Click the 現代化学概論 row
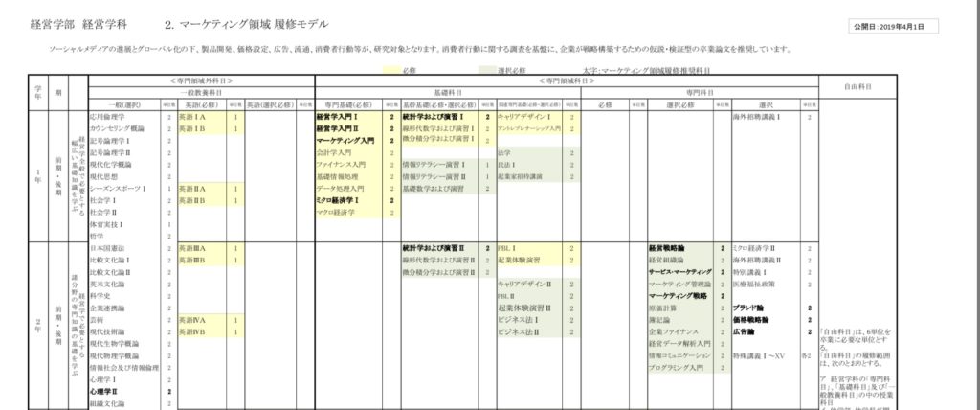 111,165
